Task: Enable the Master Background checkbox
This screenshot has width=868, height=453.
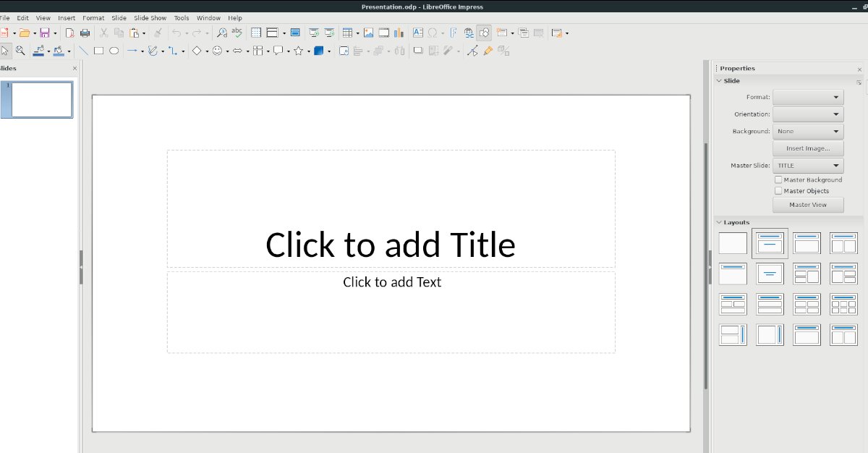Action: click(778, 179)
